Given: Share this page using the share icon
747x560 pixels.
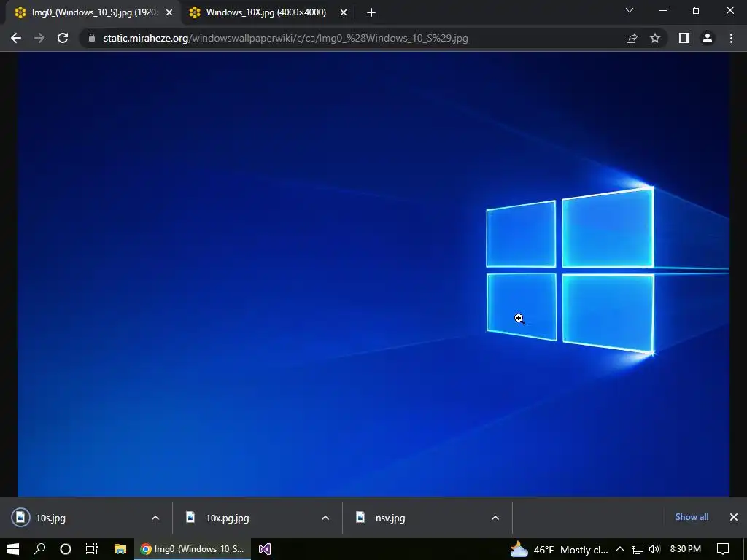Looking at the screenshot, I should coord(632,38).
